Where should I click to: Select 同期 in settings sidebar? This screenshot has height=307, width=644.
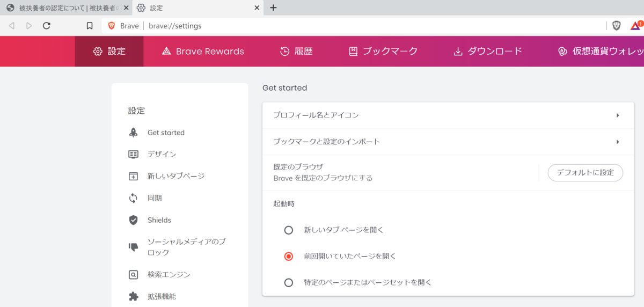(155, 198)
